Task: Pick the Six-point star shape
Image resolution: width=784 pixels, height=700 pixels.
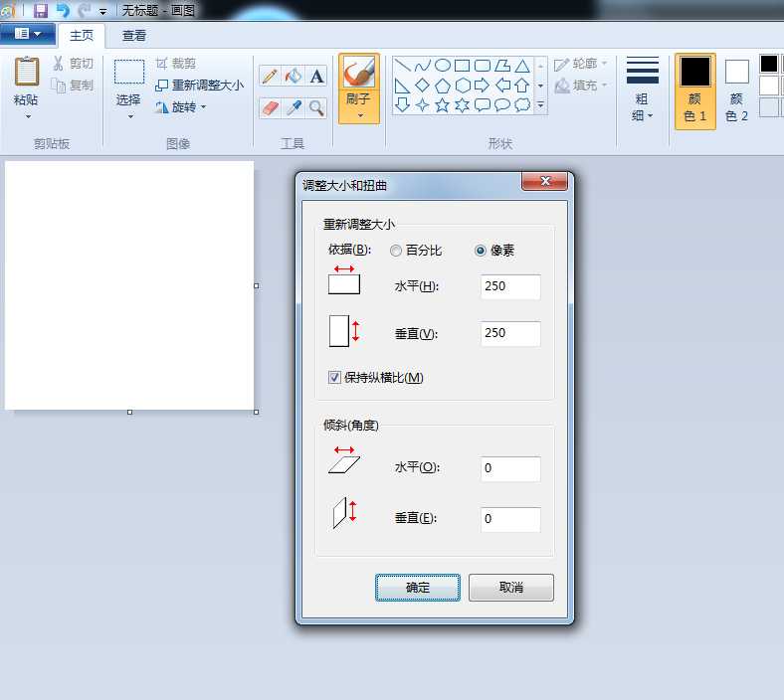Action: [463, 105]
